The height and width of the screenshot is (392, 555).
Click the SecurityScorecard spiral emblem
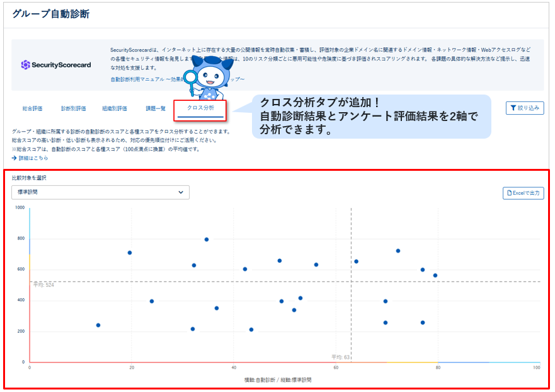[25, 64]
